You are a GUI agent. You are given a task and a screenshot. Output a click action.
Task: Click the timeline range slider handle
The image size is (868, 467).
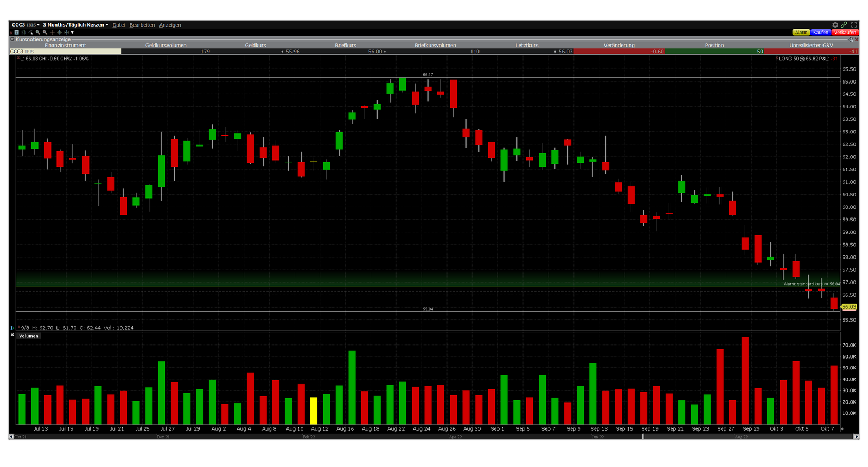tap(643, 437)
